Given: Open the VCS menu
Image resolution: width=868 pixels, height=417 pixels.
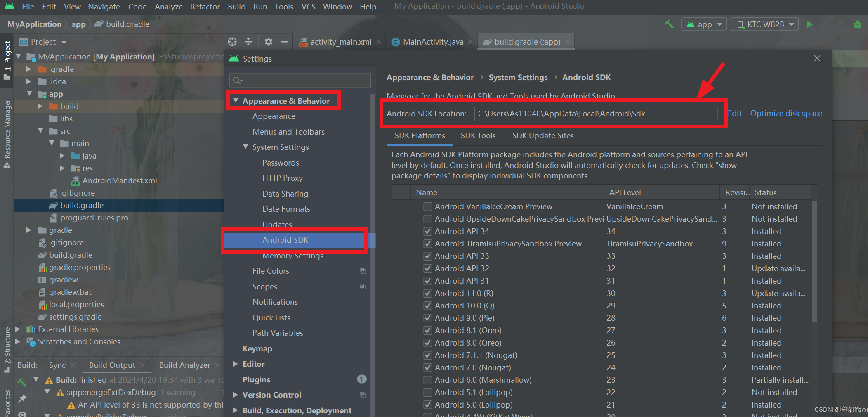Looking at the screenshot, I should click(308, 7).
